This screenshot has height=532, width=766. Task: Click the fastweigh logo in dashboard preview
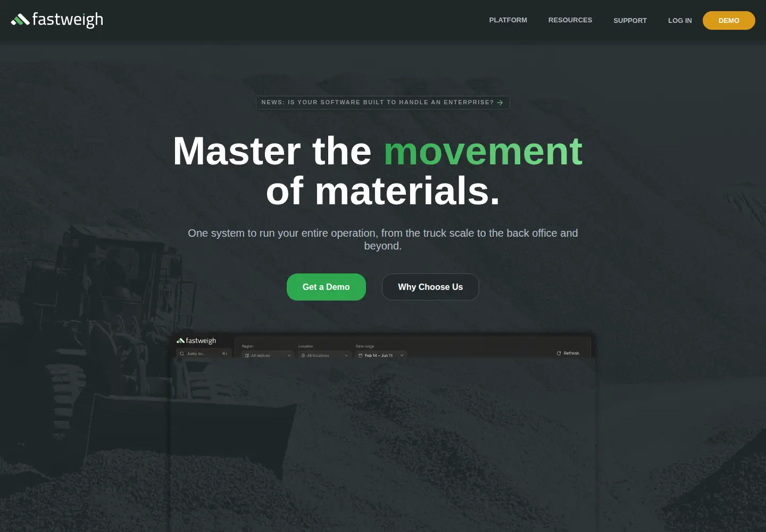click(196, 340)
